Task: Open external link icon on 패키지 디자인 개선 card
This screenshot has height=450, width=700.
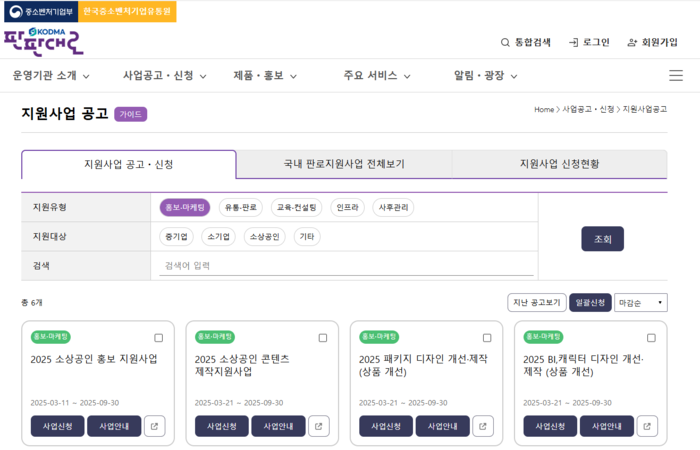Action: click(x=483, y=426)
